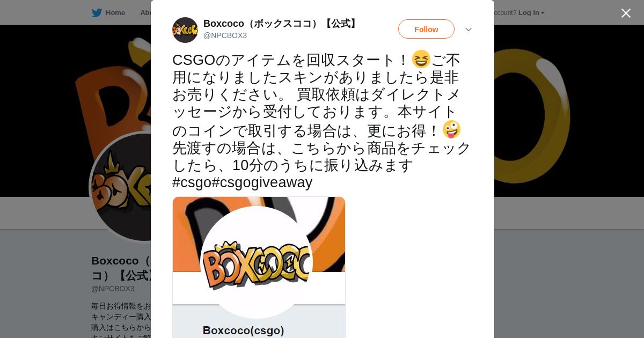Image resolution: width=644 pixels, height=338 pixels.
Task: Open the About menu item
Action: 145,13
